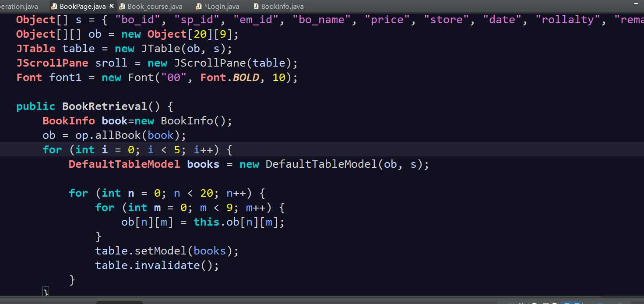Click the 'JTable' type on table declaration
Viewport: 644px width, 304px height.
click(36, 49)
